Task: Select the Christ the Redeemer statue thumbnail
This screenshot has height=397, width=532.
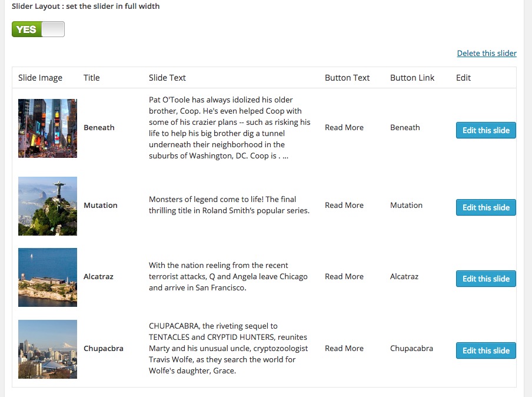Action: point(48,206)
